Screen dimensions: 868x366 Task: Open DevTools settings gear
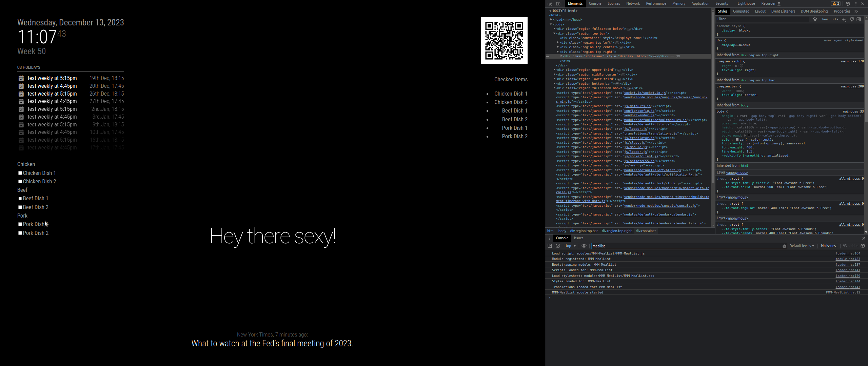click(x=848, y=4)
